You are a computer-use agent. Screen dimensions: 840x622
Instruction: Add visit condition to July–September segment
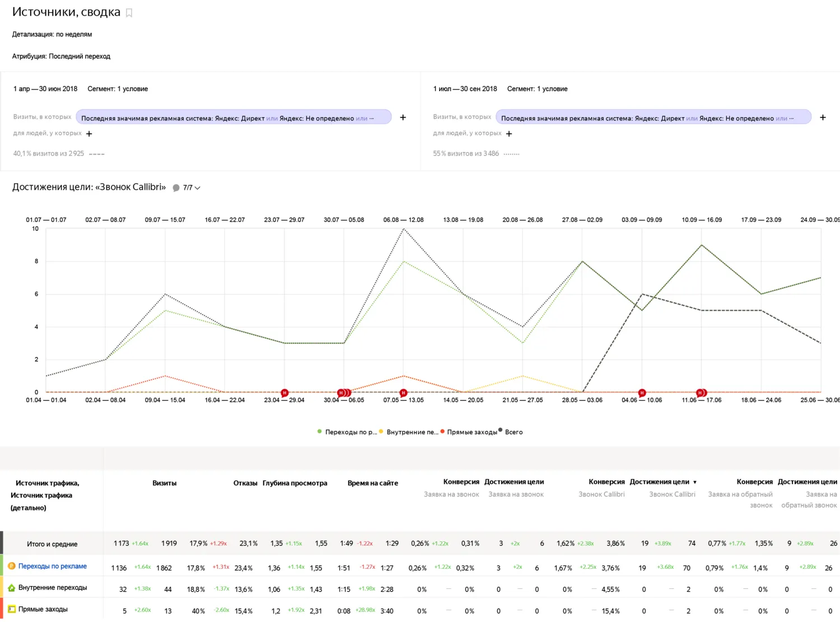tap(823, 117)
